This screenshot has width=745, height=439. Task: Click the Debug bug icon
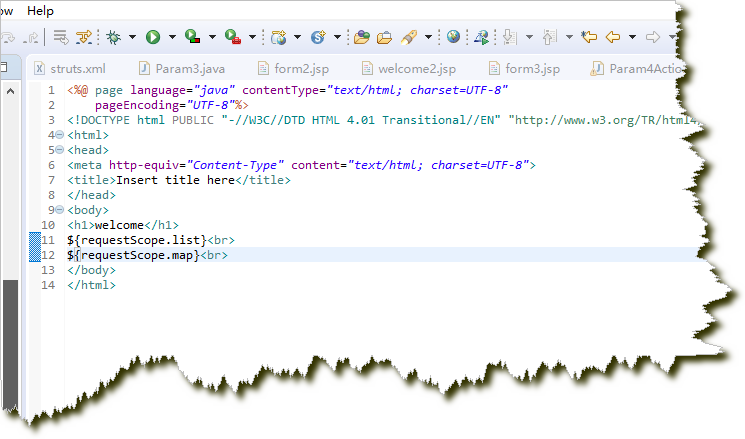(114, 37)
